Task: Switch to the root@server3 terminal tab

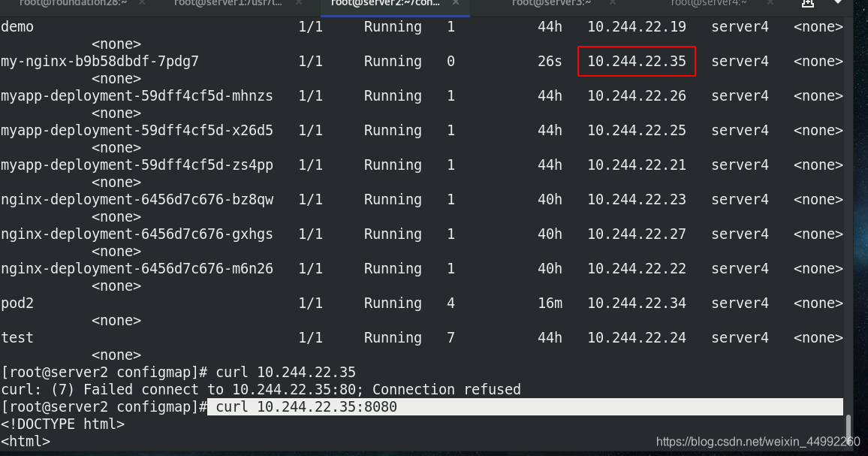Action: point(551,3)
